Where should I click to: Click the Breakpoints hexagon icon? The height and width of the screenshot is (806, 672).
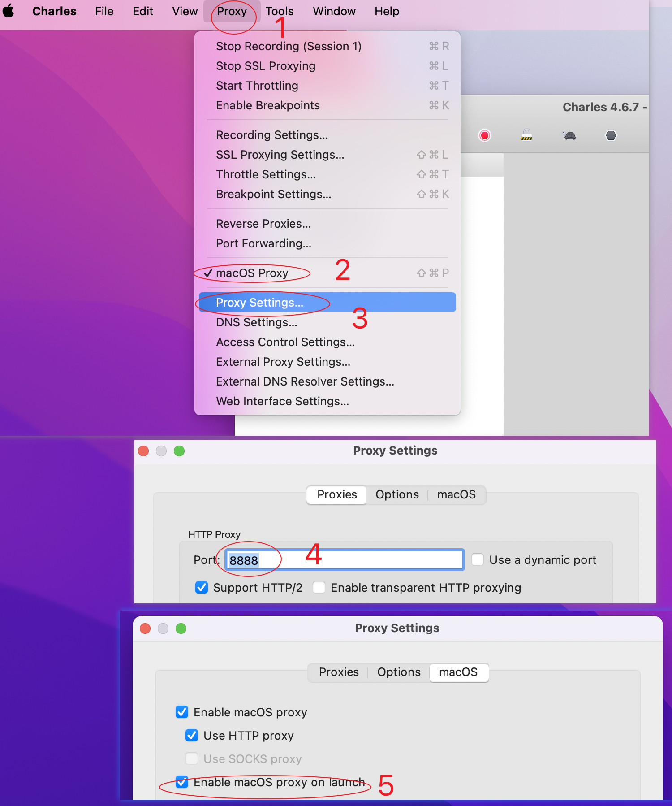pos(611,135)
